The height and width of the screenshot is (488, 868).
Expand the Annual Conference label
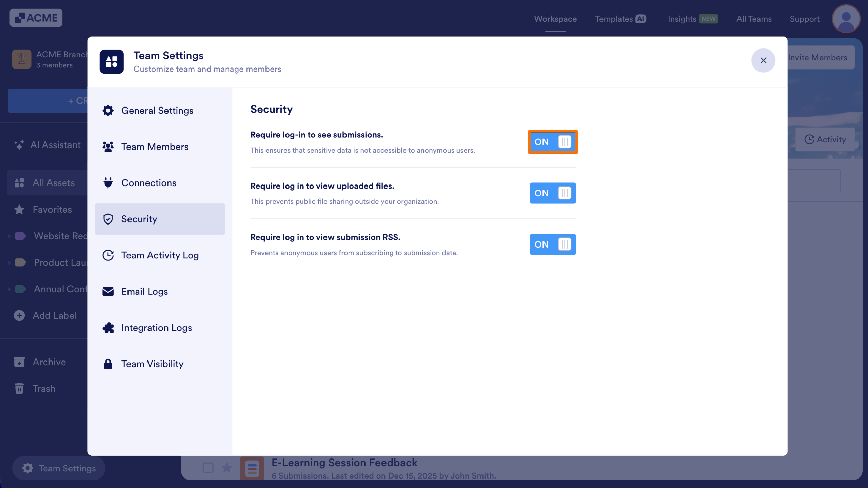9,289
